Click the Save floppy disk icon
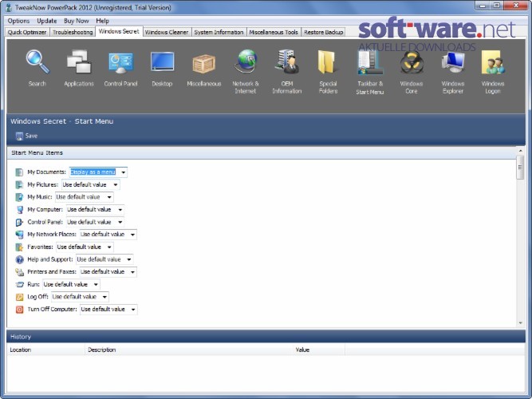 (19, 136)
